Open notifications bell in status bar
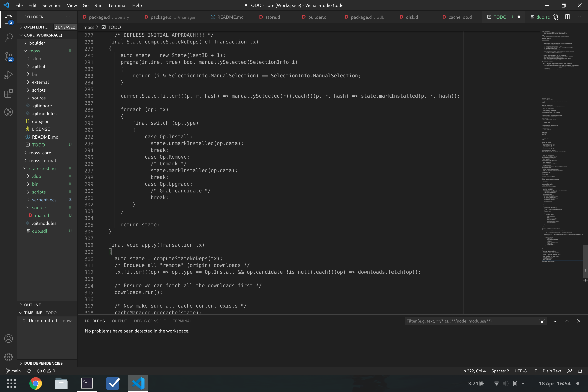 pyautogui.click(x=580, y=371)
